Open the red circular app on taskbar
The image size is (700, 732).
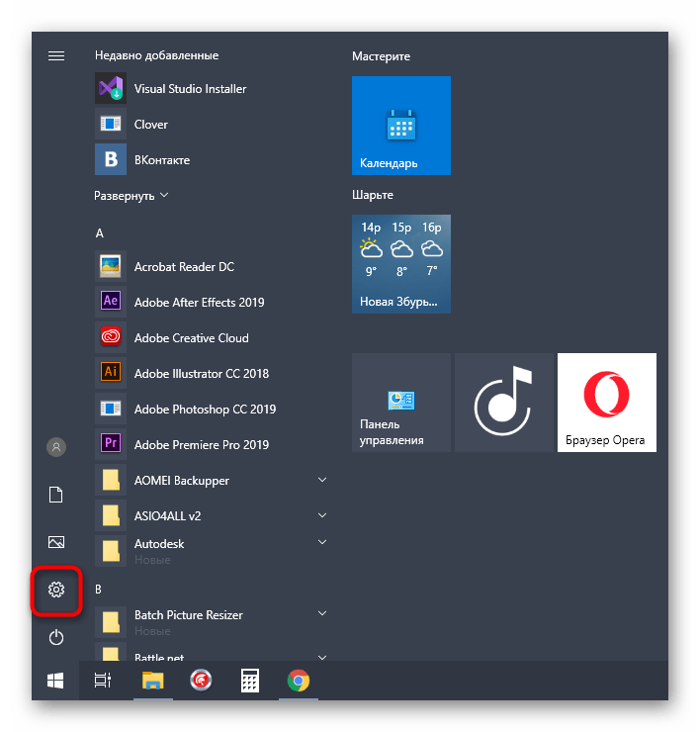(x=201, y=681)
